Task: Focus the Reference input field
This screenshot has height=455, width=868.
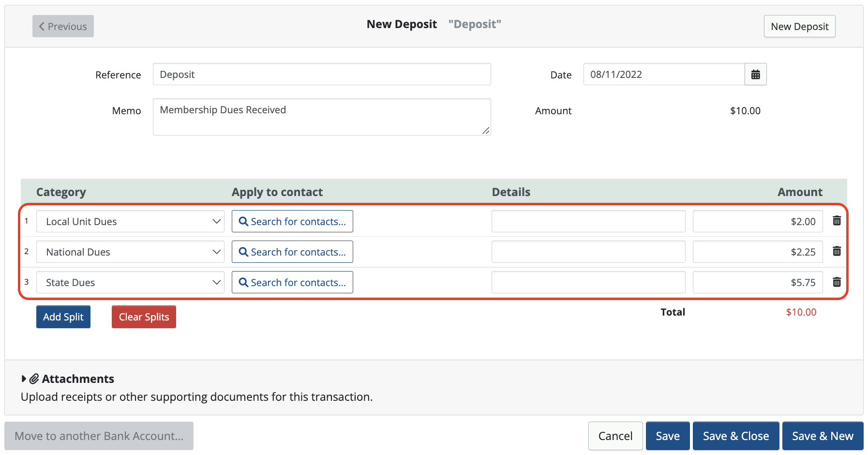Action: pyautogui.click(x=322, y=74)
